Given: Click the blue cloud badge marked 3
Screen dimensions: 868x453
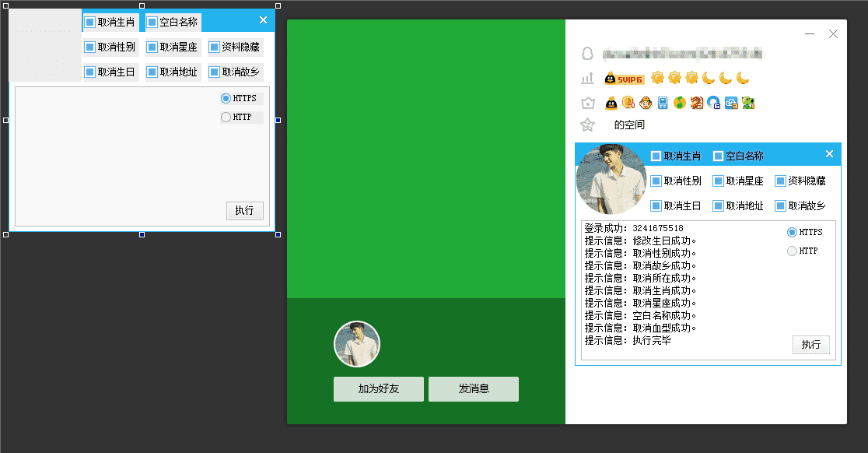Looking at the screenshot, I should coord(731,103).
